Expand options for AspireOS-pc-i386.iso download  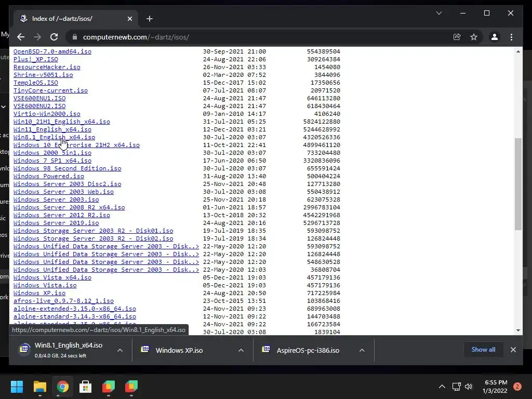(362, 350)
